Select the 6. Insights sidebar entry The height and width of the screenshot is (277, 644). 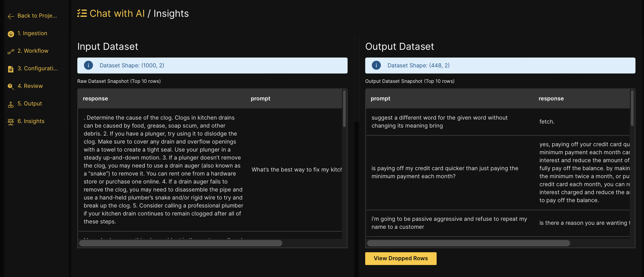(x=31, y=121)
